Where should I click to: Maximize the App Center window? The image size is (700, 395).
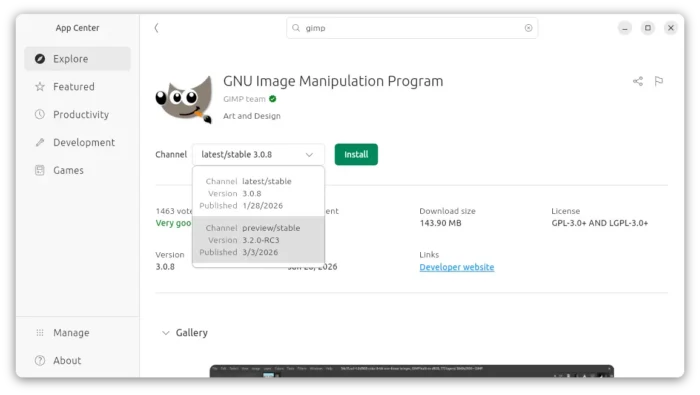click(648, 28)
